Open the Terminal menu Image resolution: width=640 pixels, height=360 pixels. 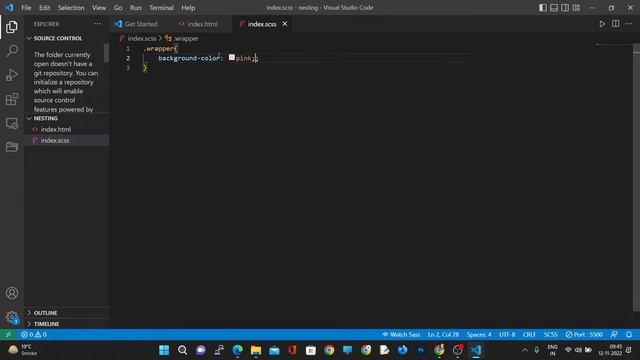point(161,7)
